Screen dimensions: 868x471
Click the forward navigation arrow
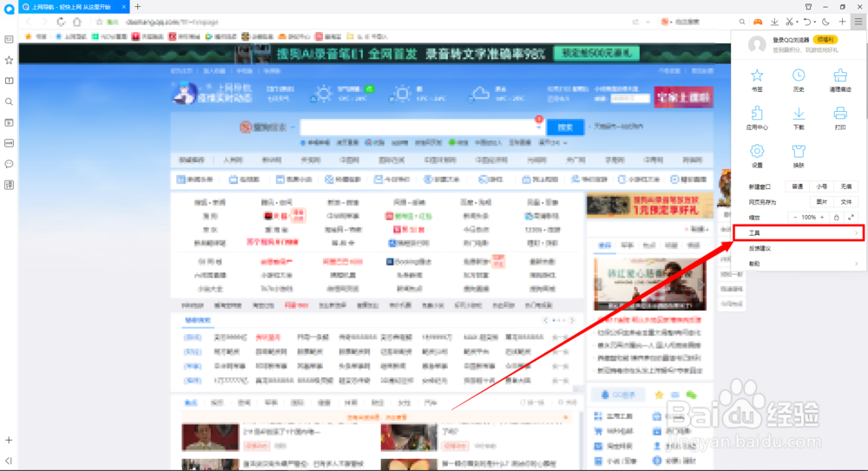tap(44, 22)
